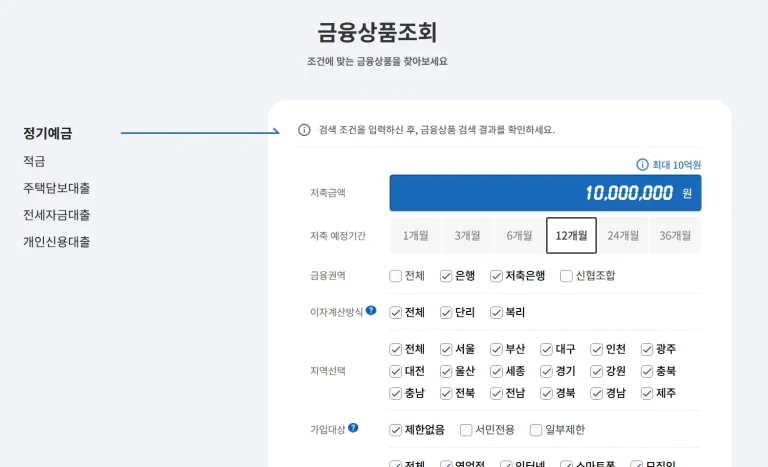Viewport: 768px width, 467px height.
Task: Click help icon next to 이자계산방식
Action: click(371, 311)
